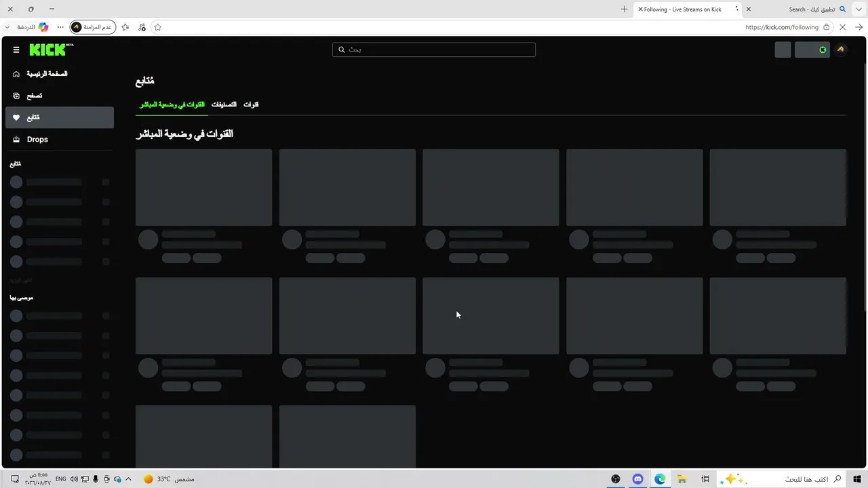This screenshot has width=868, height=488.
Task: Open the user profile avatar on Kick
Action: 840,49
